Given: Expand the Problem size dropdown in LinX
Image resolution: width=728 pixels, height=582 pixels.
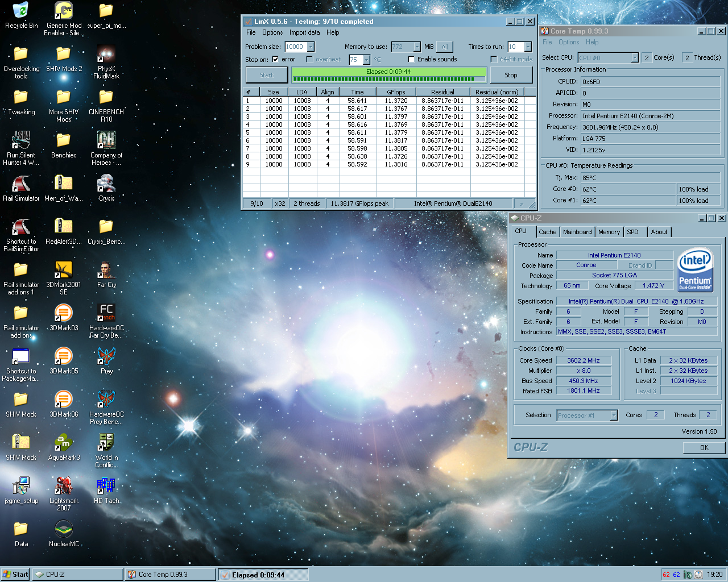Looking at the screenshot, I should coord(311,47).
